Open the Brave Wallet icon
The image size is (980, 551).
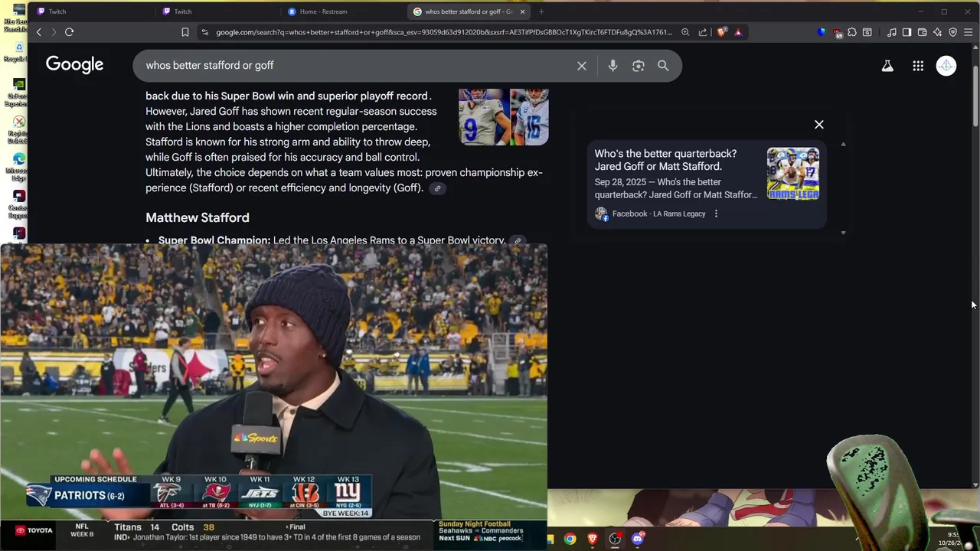click(923, 32)
